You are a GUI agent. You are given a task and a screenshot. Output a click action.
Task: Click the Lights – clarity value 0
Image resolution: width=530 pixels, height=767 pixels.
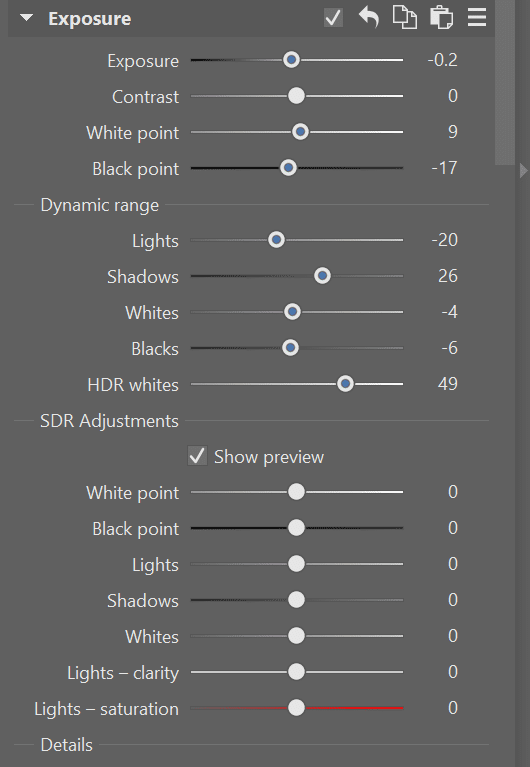pos(453,672)
